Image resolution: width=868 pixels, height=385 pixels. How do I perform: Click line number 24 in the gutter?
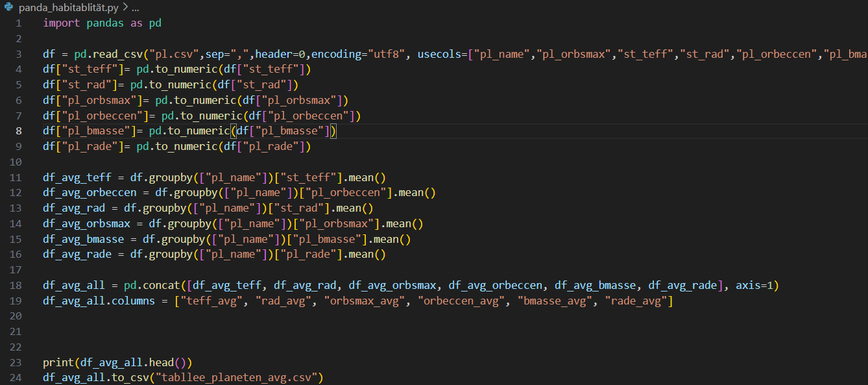tap(16, 377)
